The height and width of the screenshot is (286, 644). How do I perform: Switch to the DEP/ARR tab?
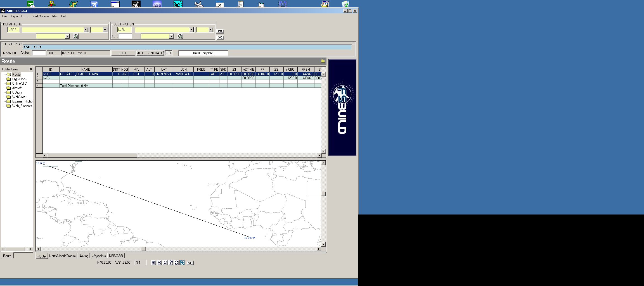point(116,256)
